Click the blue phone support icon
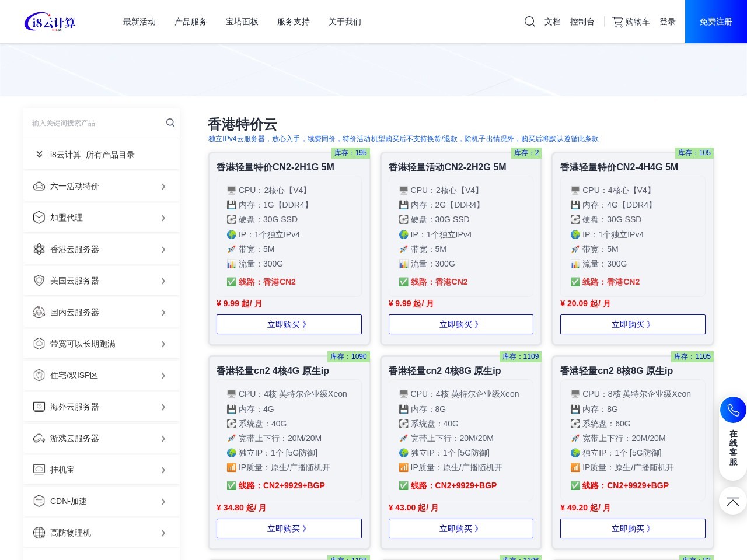Viewport: 747px width, 560px height. [733, 409]
